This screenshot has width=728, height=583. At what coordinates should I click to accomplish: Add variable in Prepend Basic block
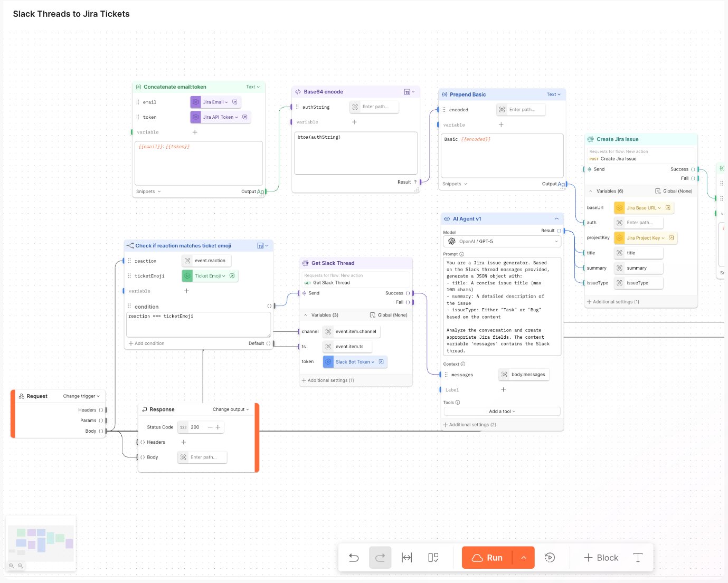[501, 125]
